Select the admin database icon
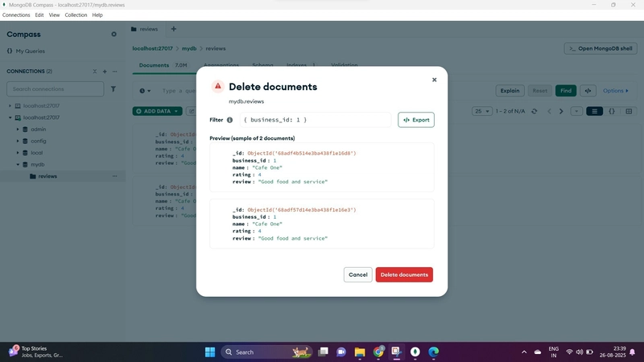 (25, 130)
